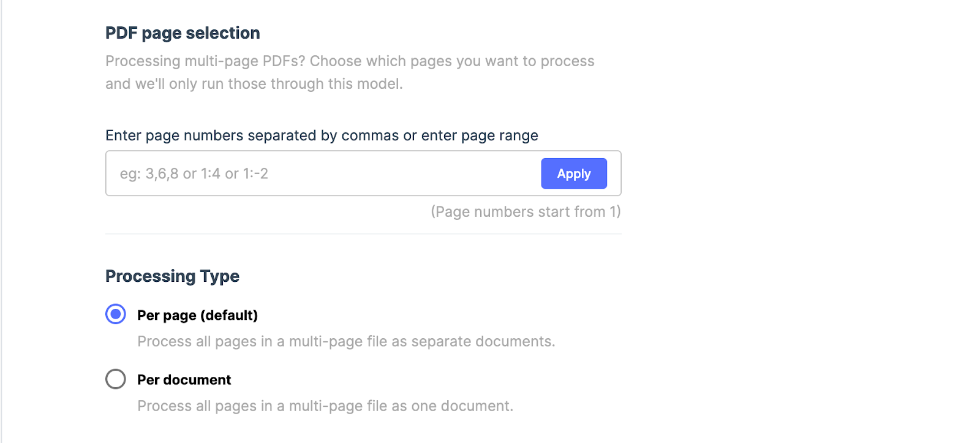Click the divider line above Processing Type
Image resolution: width=980 pixels, height=443 pixels.
click(x=363, y=234)
